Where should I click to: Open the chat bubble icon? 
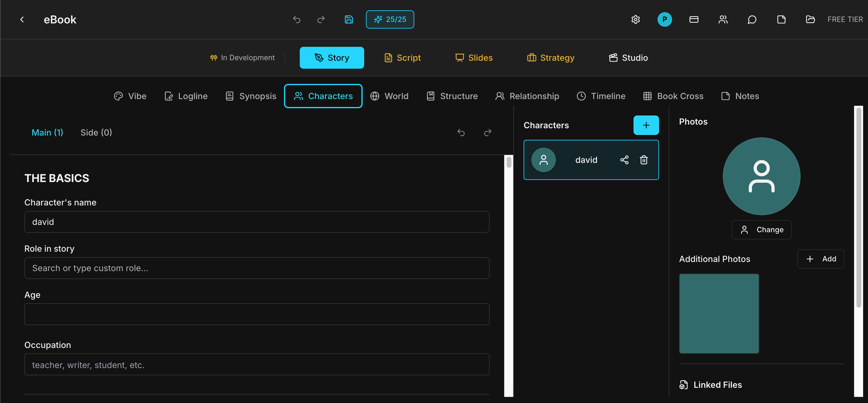click(752, 19)
